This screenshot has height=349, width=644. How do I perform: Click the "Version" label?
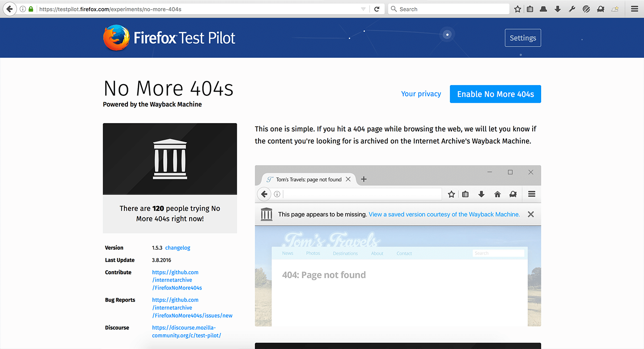click(114, 248)
